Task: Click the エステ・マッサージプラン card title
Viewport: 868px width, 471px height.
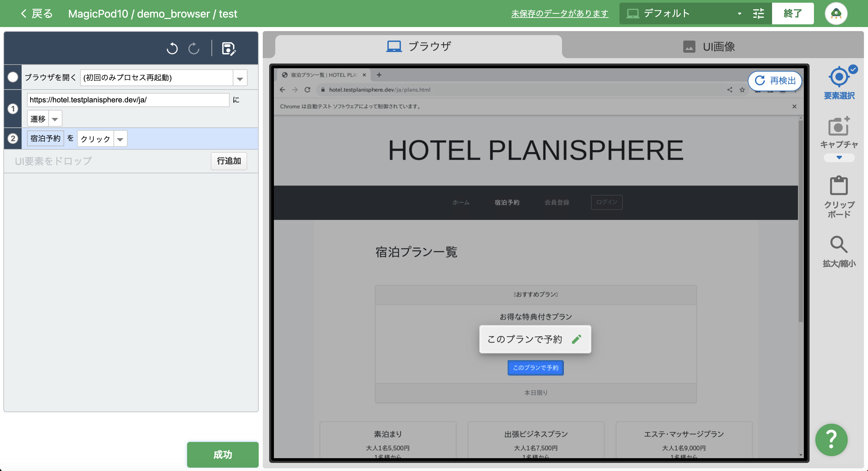Action: (x=684, y=434)
